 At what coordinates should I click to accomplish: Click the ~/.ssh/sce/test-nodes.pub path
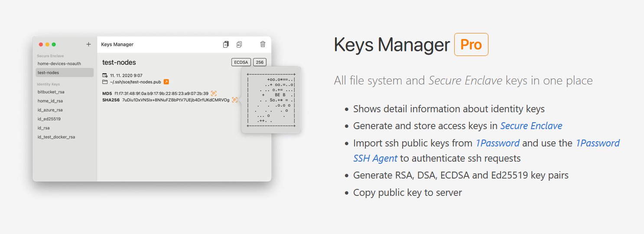[x=136, y=81]
